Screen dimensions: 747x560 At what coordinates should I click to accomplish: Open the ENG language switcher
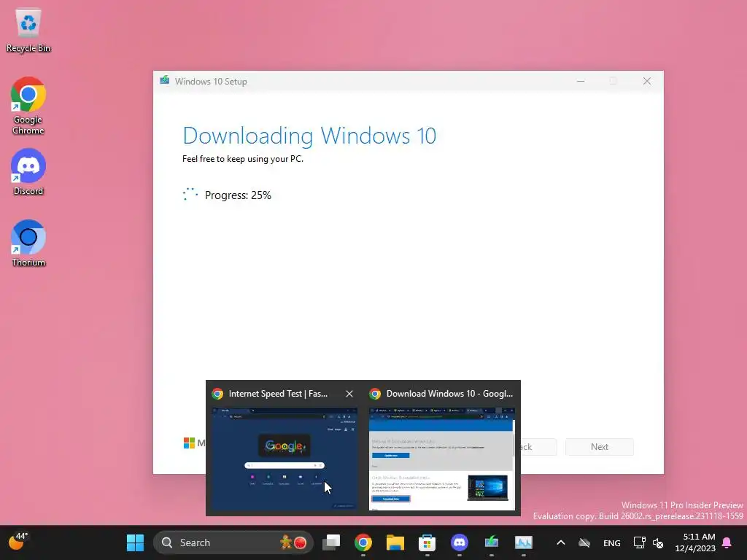pos(612,542)
